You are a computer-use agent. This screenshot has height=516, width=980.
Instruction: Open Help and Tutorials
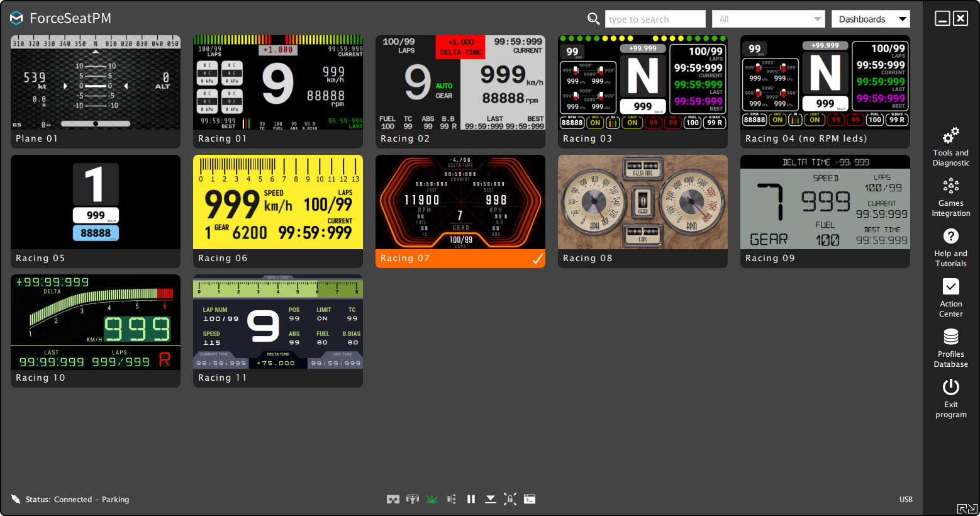pyautogui.click(x=950, y=247)
